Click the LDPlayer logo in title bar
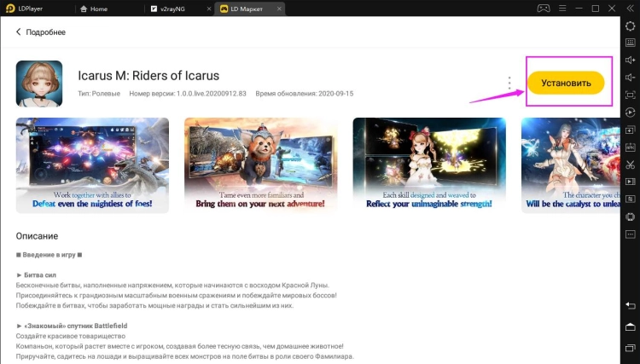Screen dimensions: 640x364 click(10, 9)
